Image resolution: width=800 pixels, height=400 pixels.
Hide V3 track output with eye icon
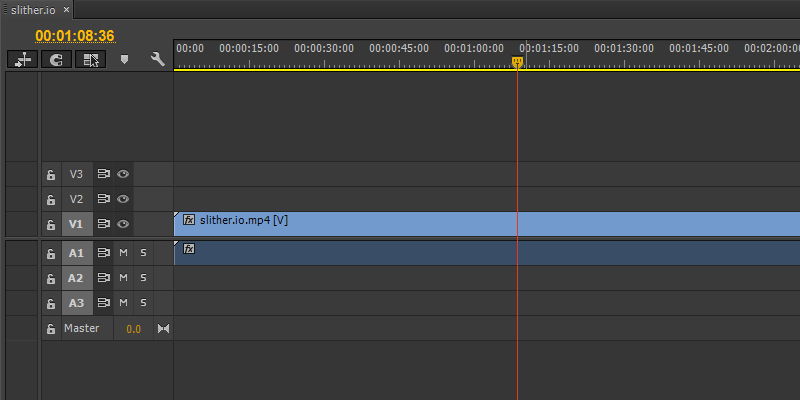(123, 174)
